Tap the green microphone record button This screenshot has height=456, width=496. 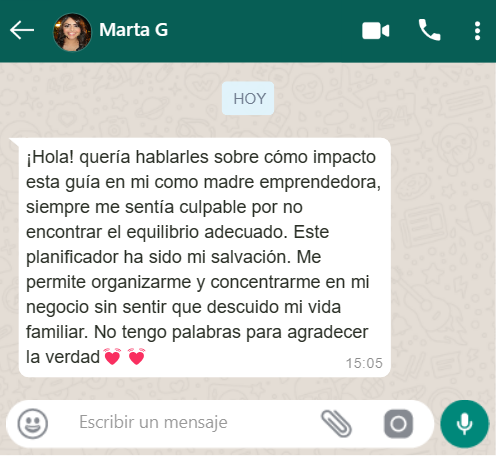tap(464, 424)
